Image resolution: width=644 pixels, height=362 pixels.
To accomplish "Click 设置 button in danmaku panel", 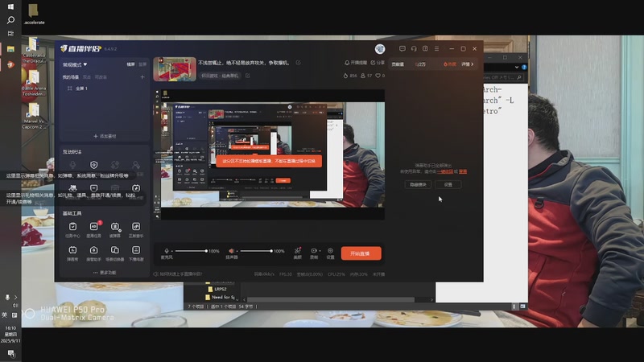I will (x=448, y=184).
